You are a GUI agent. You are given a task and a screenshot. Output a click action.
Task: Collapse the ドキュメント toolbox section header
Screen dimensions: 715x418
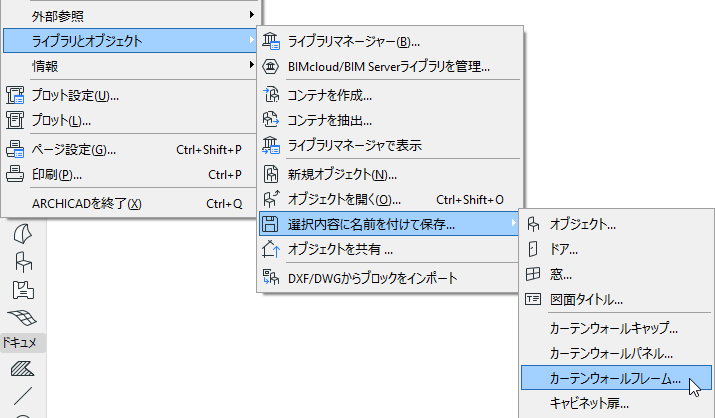[x=22, y=343]
